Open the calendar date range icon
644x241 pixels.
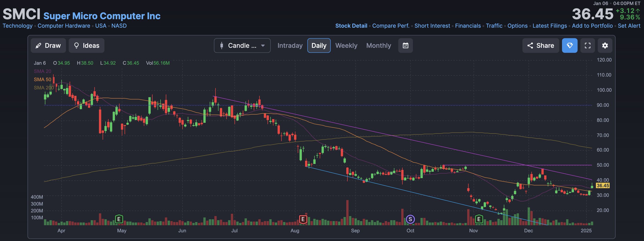pyautogui.click(x=405, y=46)
